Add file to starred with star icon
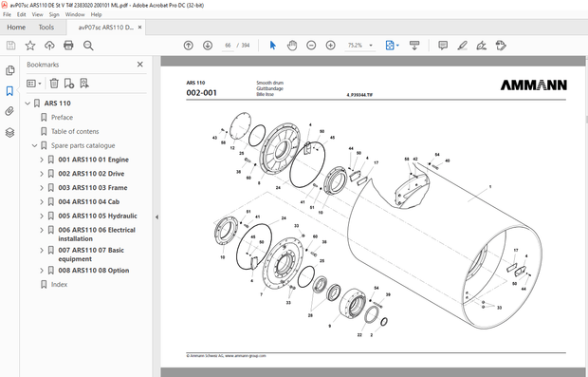The image size is (588, 377). point(30,46)
